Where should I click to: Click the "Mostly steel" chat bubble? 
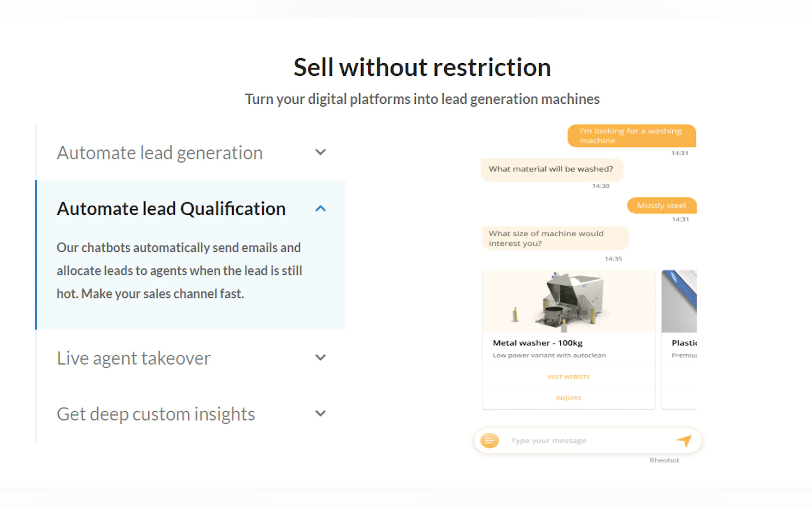(661, 205)
